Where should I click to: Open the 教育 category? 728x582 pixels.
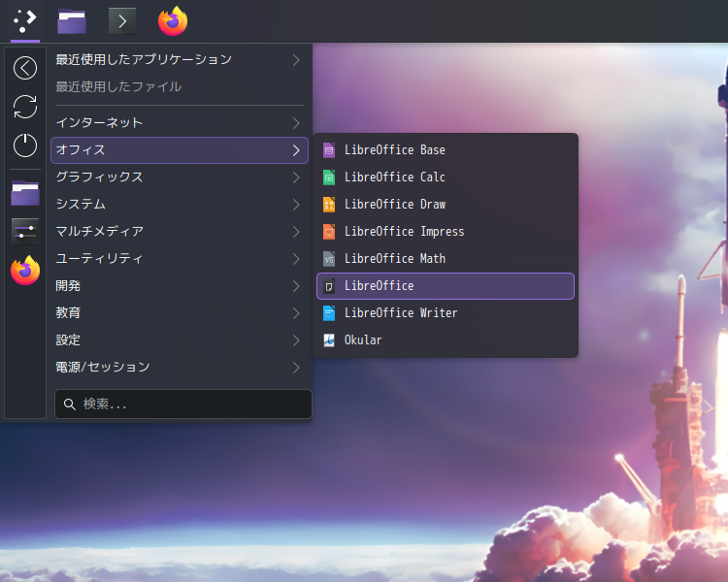pyautogui.click(x=180, y=313)
